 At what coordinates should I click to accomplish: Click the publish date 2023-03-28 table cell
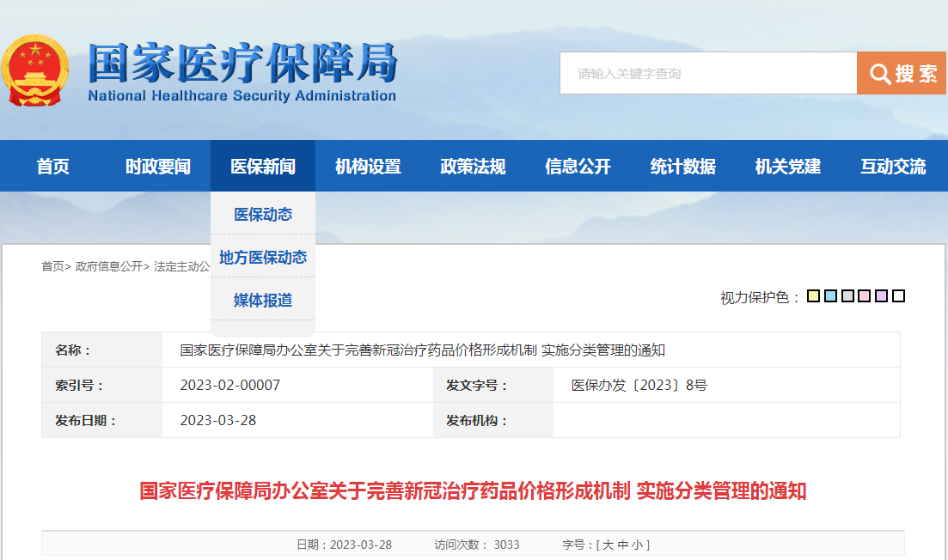(x=297, y=420)
